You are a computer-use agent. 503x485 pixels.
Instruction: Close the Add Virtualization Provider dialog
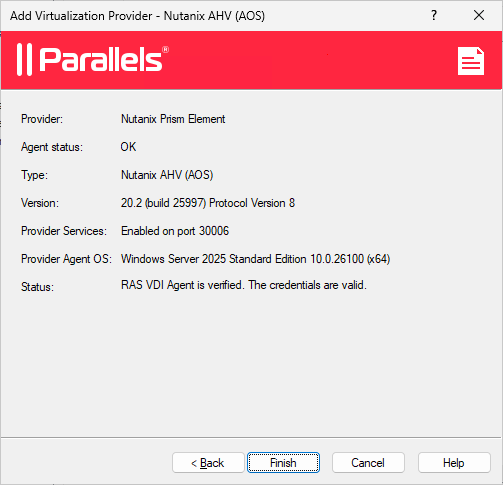[x=479, y=15]
